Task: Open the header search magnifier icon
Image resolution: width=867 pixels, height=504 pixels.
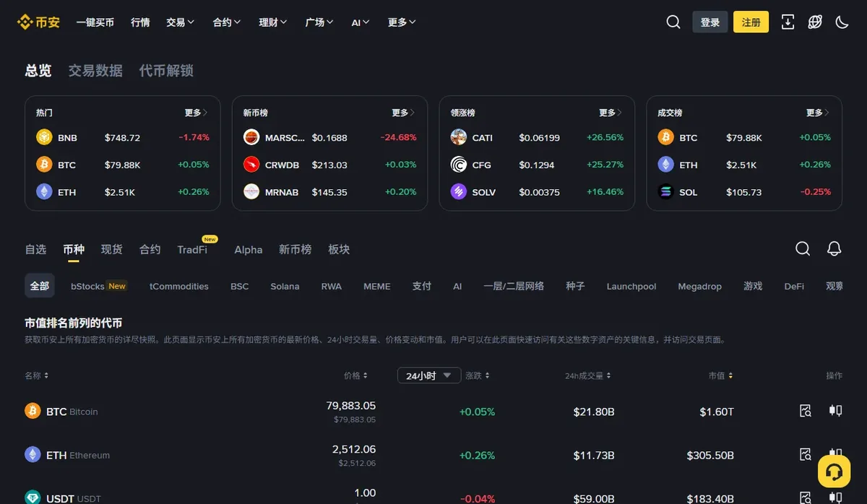Action: tap(673, 22)
